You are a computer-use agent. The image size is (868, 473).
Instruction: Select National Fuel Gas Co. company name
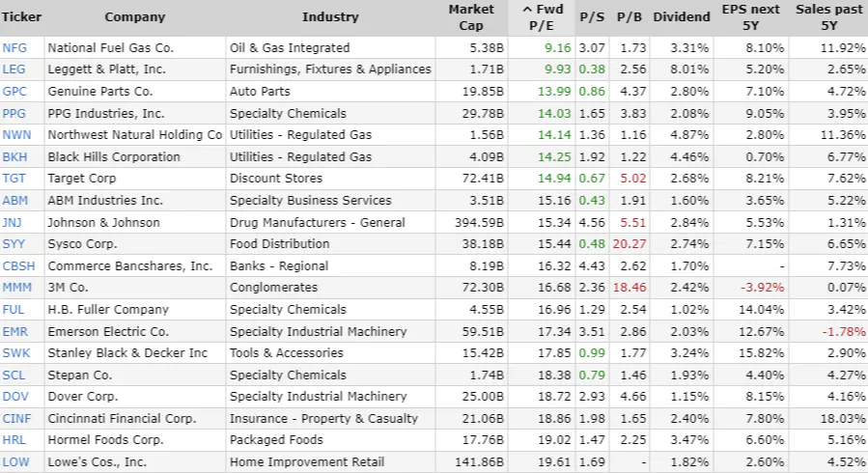coord(111,48)
